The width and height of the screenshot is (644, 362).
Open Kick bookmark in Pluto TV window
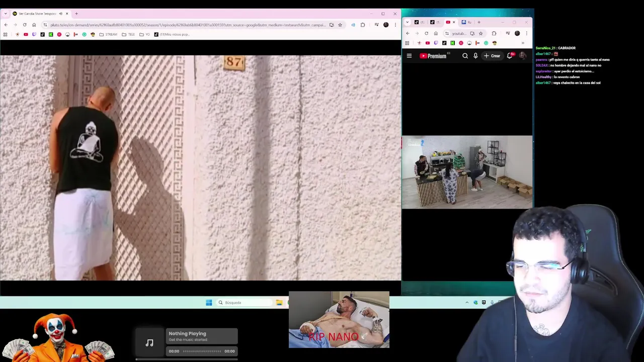tap(51, 35)
